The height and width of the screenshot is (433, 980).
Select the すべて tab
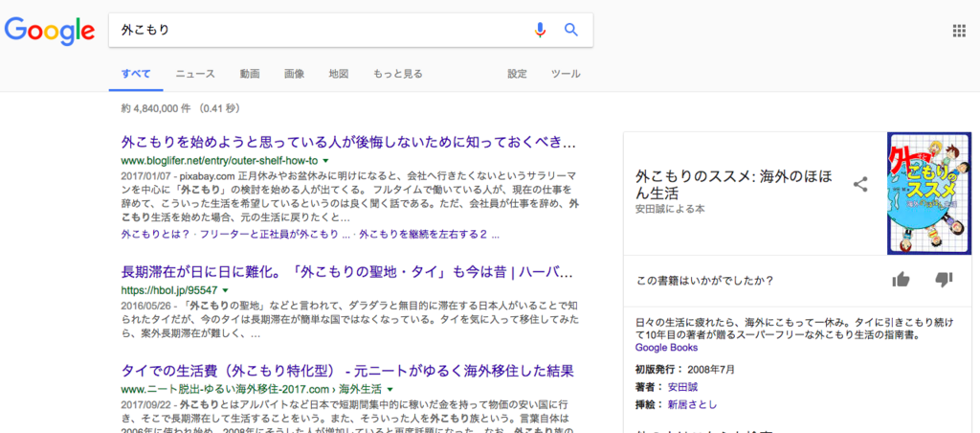tap(136, 74)
